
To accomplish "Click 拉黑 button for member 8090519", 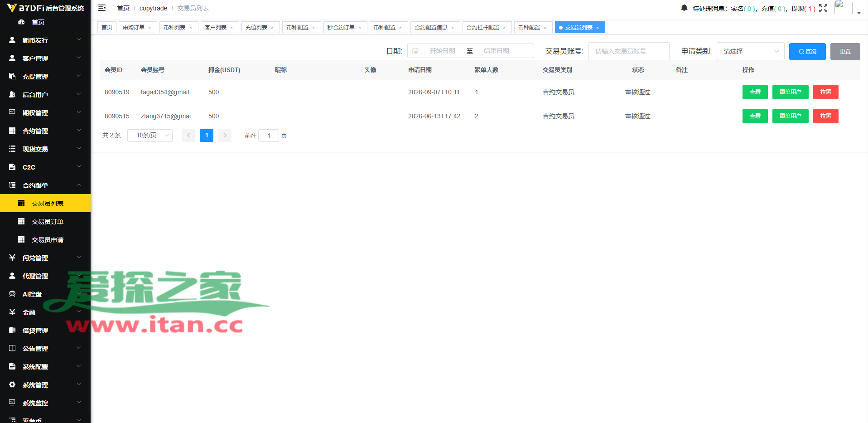I will tap(825, 92).
